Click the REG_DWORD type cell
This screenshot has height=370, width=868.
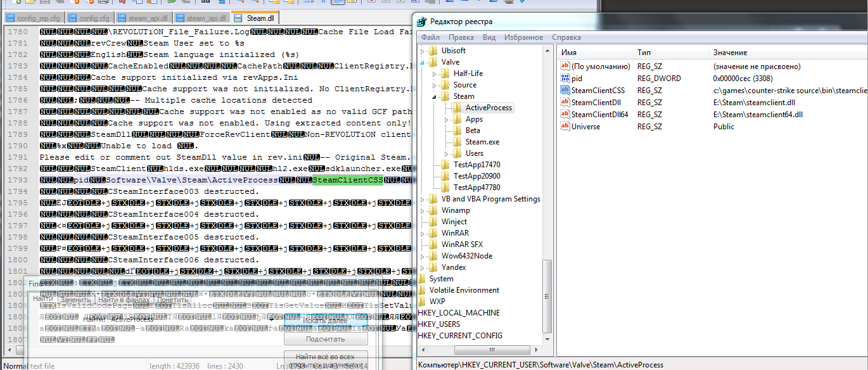coord(659,79)
